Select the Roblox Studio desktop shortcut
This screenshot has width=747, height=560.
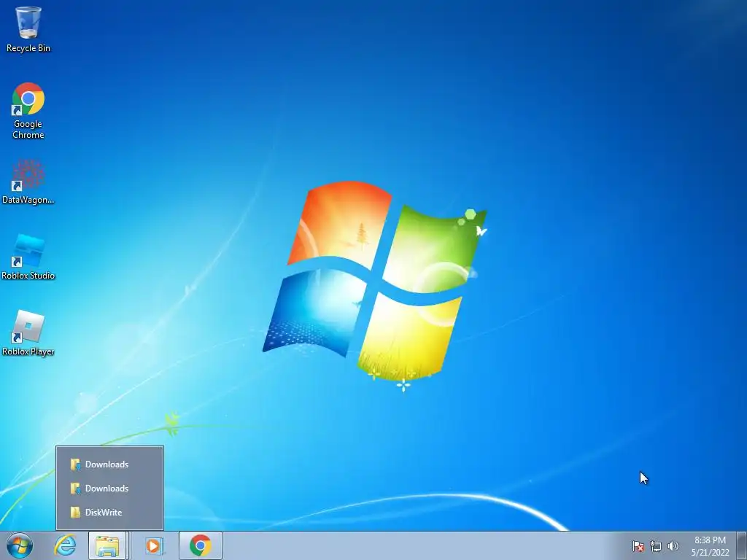[x=28, y=257]
